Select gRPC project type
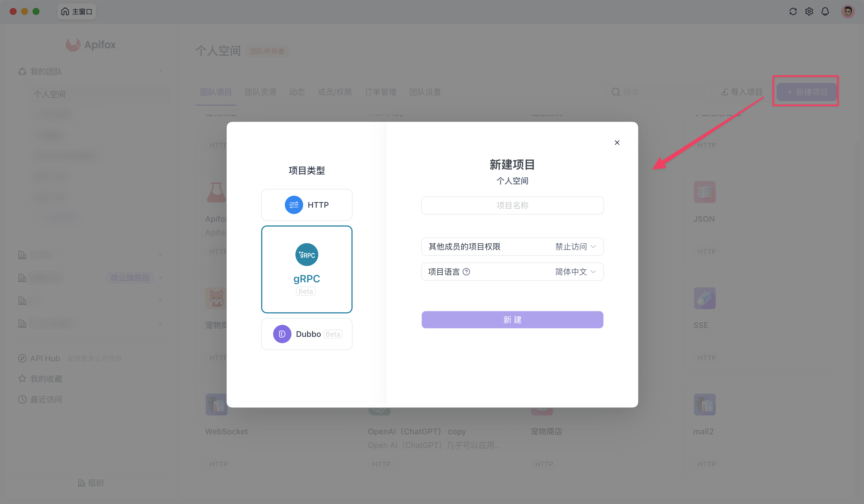Viewport: 864px width, 504px height. coord(307,269)
